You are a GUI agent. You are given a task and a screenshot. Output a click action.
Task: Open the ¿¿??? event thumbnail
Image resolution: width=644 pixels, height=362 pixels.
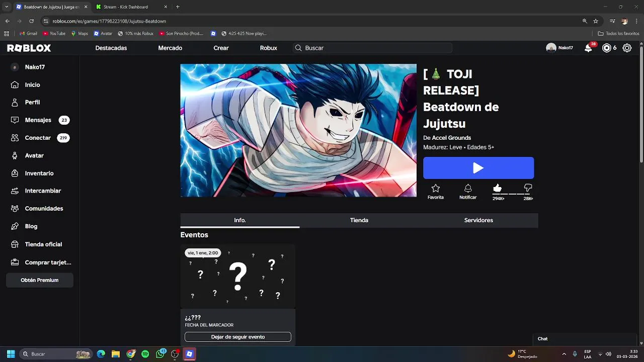[238, 276]
